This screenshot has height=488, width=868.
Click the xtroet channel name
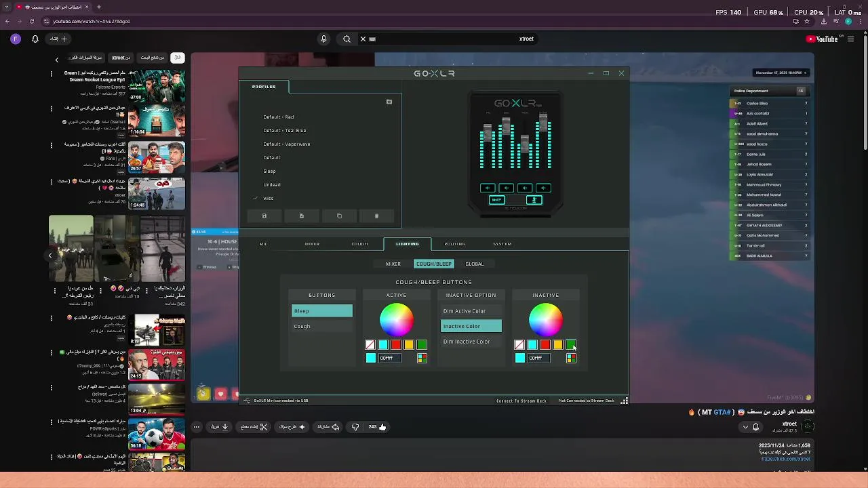click(x=789, y=424)
